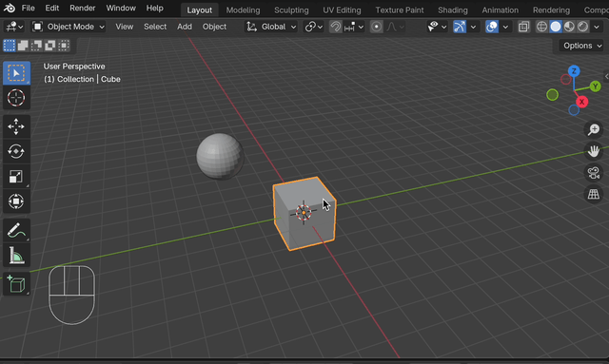The height and width of the screenshot is (364, 609).
Task: Switch to the Modeling workspace tab
Action: click(244, 10)
